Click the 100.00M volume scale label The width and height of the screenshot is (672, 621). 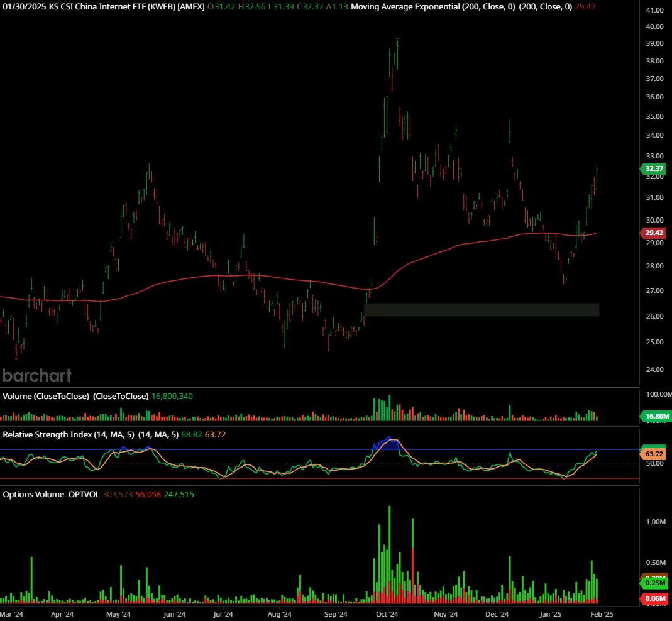click(x=659, y=394)
